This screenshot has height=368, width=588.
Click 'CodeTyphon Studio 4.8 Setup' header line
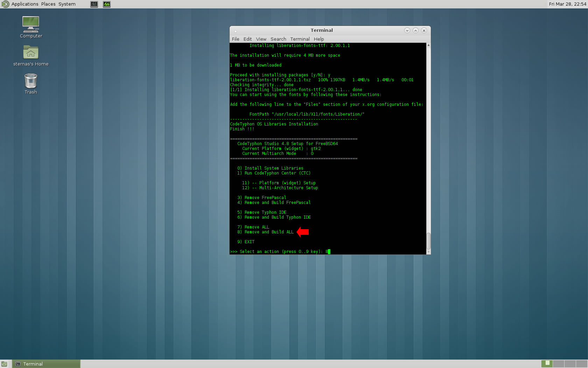pos(287,144)
